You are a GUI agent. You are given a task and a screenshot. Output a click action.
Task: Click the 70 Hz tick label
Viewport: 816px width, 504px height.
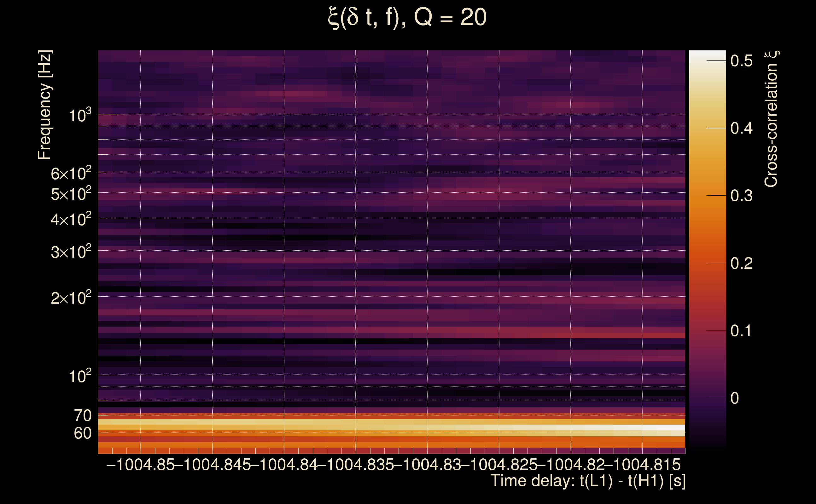click(83, 415)
